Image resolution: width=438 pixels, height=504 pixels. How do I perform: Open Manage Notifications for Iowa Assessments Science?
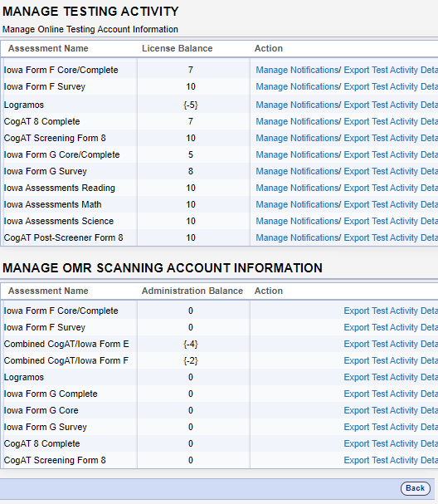click(x=298, y=221)
